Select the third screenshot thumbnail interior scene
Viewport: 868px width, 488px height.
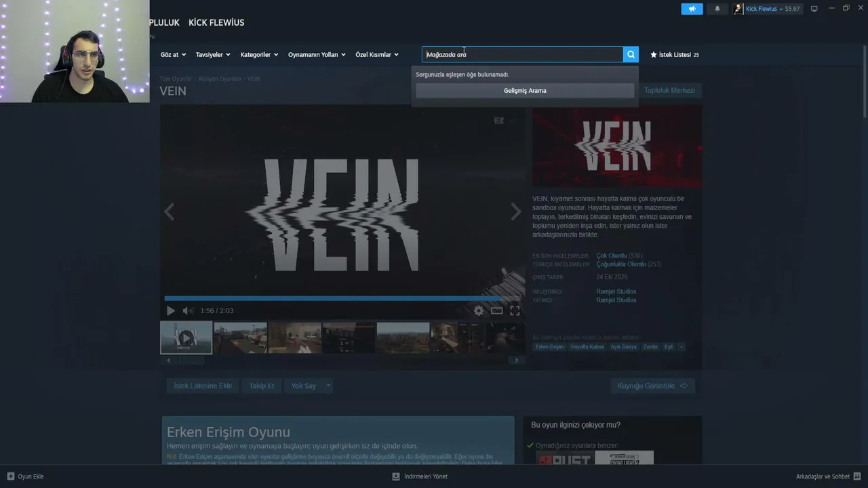294,338
